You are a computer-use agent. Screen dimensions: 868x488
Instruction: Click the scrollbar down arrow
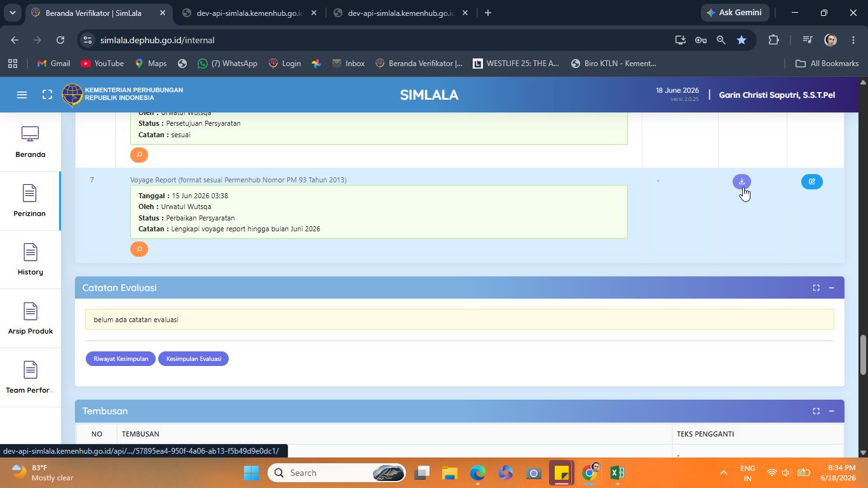[863, 452]
